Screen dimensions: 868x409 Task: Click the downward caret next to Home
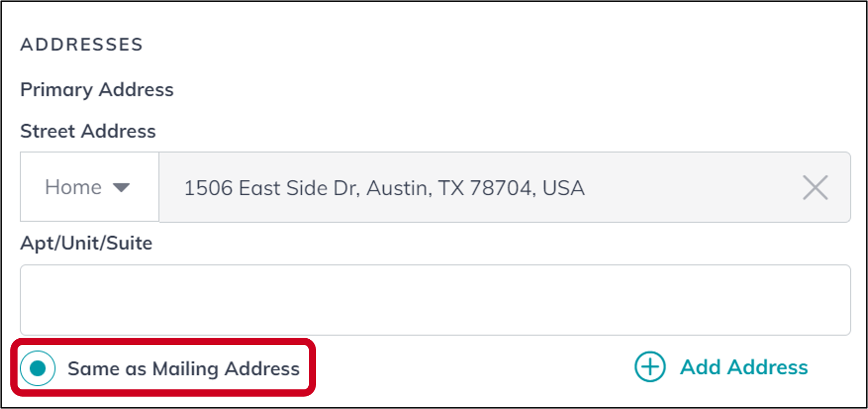pos(121,187)
